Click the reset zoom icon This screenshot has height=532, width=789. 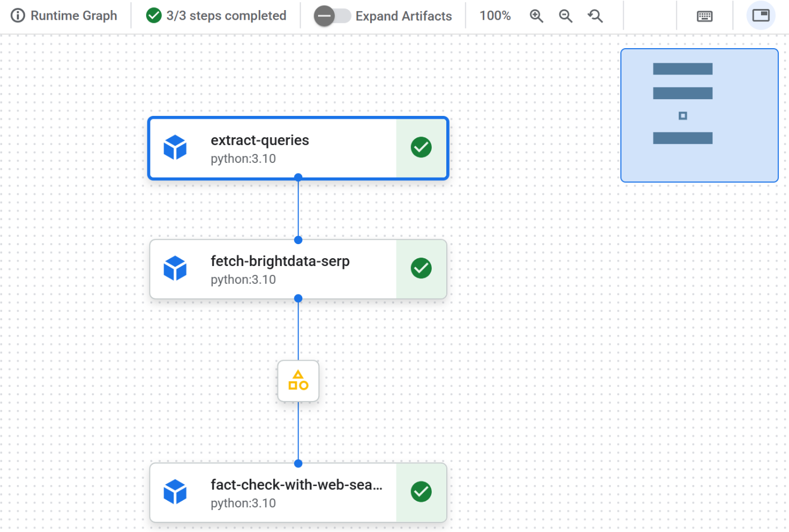(x=595, y=16)
